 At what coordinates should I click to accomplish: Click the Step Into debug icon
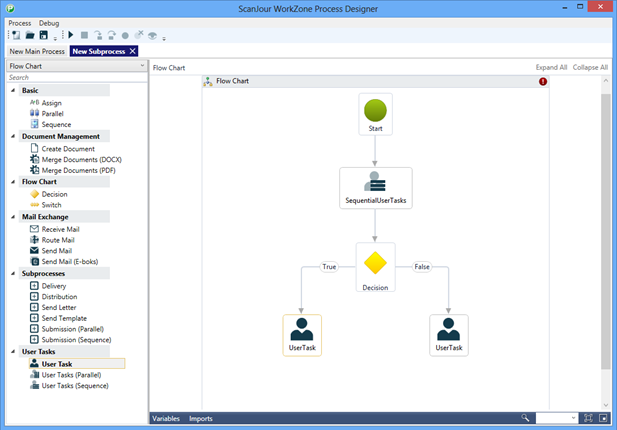click(x=98, y=35)
